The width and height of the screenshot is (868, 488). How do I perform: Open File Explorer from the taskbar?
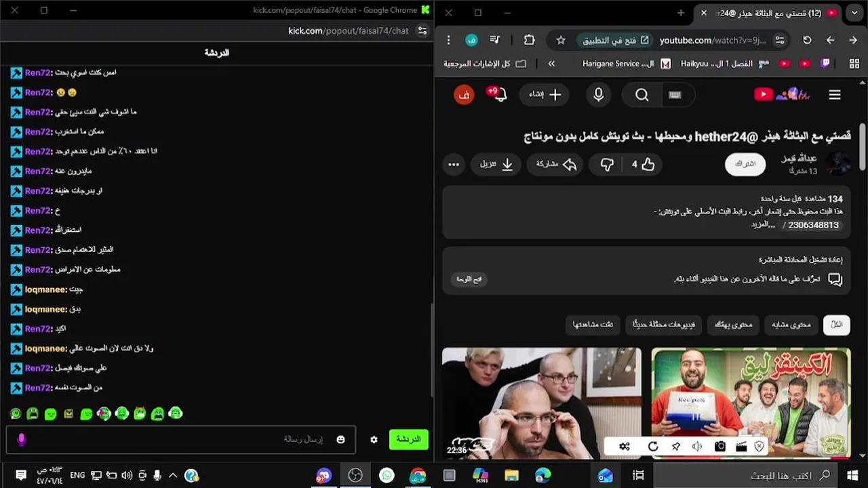tap(511, 475)
